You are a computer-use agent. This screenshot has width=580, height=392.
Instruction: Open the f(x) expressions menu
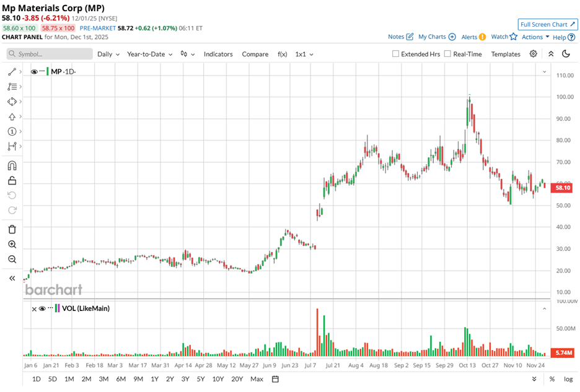pos(282,54)
